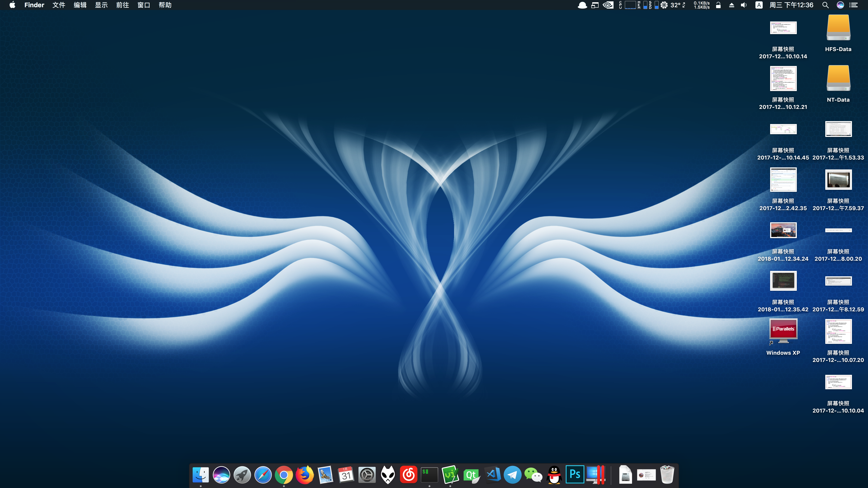The width and height of the screenshot is (868, 488).
Task: Open Notification Center list icon
Action: 854,5
